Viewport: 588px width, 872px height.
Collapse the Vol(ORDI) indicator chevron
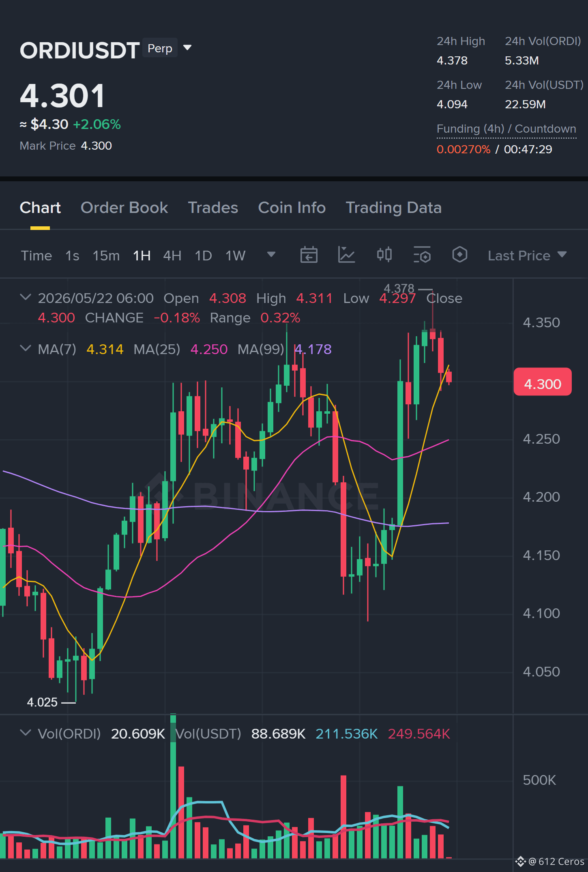(26, 733)
